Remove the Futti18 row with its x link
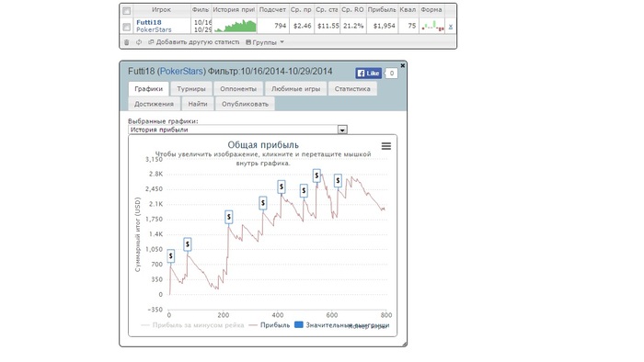This screenshot has height=362, width=644. [451, 27]
